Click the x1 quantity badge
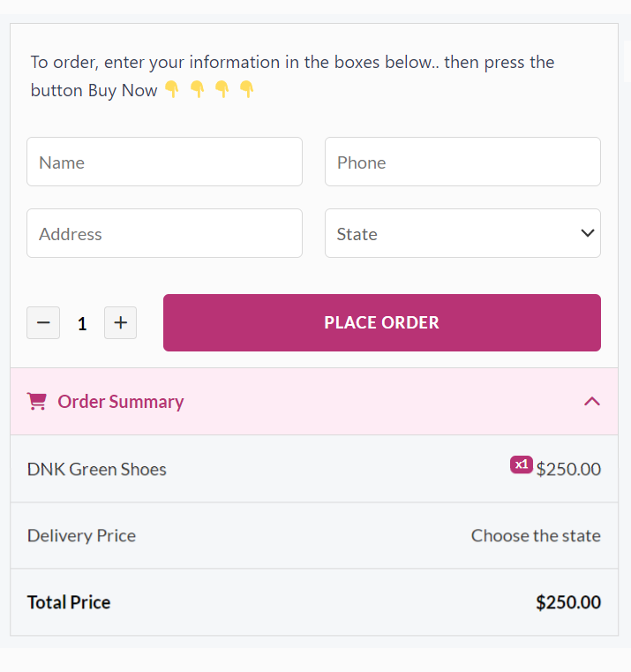This screenshot has width=631, height=672. 521,464
